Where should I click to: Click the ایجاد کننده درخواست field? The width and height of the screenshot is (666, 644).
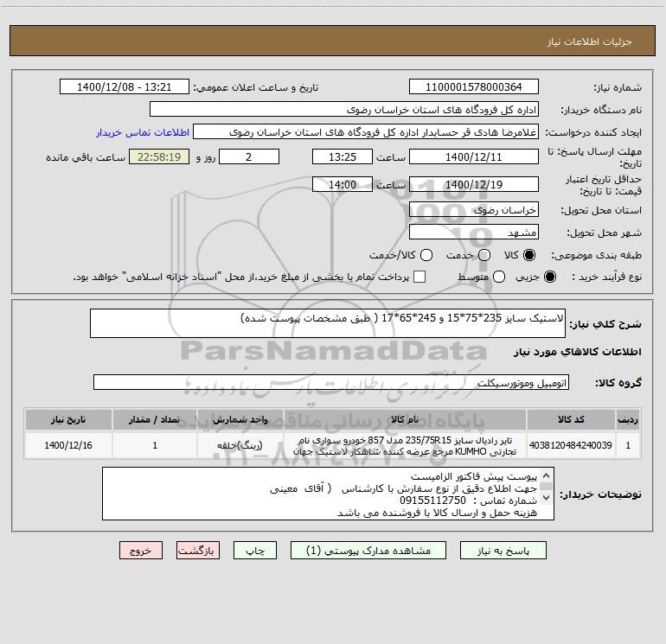coord(366,132)
